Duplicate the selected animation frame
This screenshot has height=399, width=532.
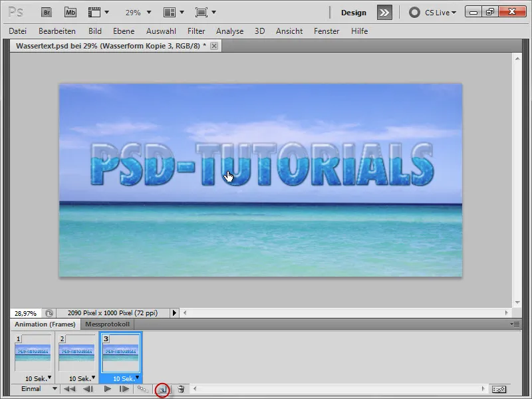pyautogui.click(x=162, y=390)
